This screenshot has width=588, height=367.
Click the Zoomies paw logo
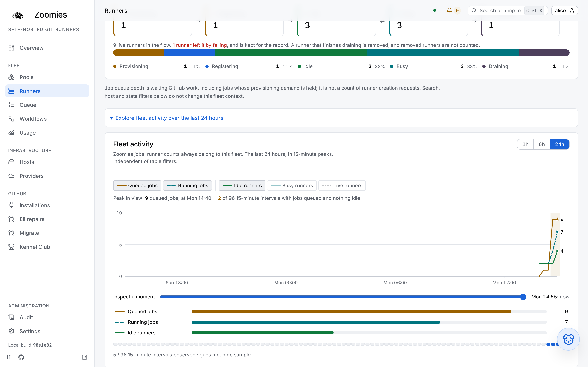pyautogui.click(x=18, y=15)
